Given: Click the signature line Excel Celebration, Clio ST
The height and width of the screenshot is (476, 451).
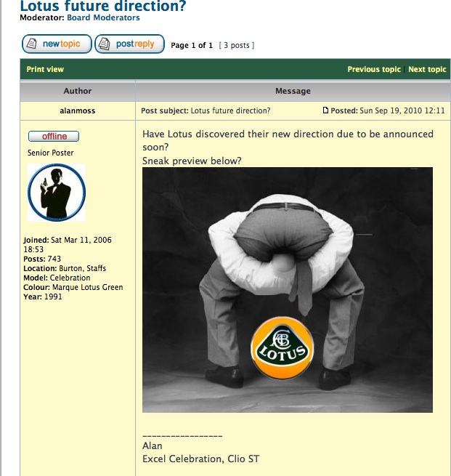Looking at the screenshot, I should (200, 459).
